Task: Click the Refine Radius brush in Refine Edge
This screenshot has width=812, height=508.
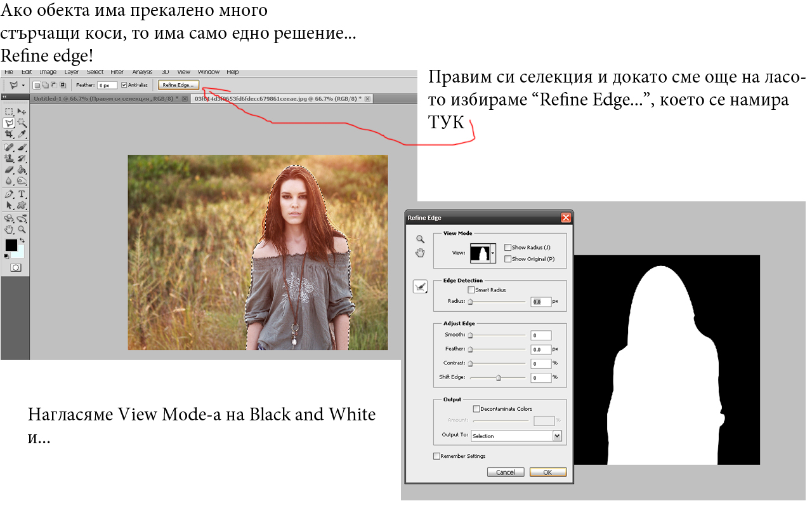Action: 420,287
